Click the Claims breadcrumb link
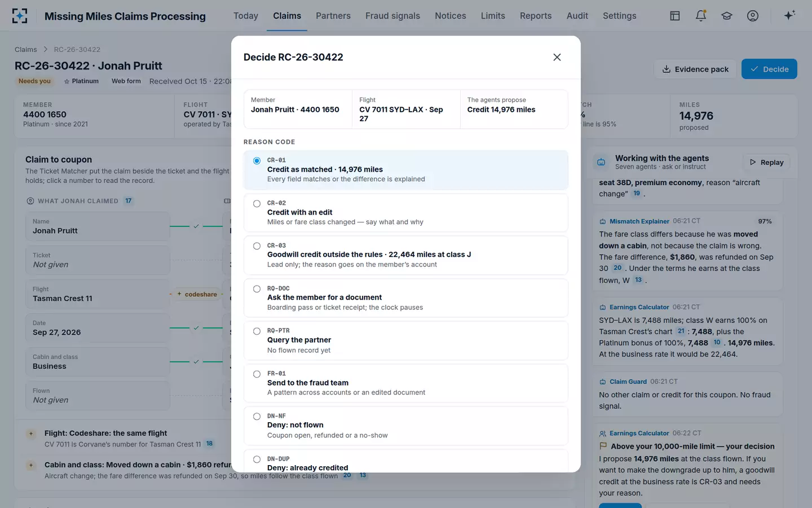The height and width of the screenshot is (508, 812). [26, 50]
